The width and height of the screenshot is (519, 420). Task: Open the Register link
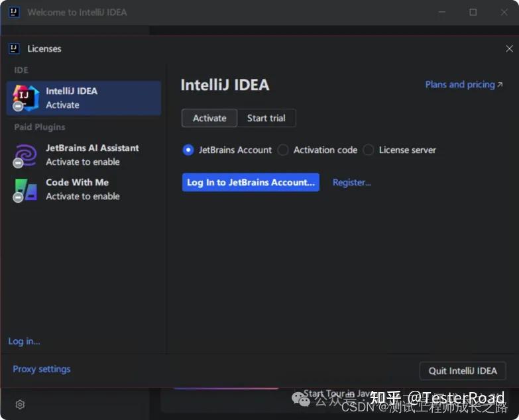point(351,182)
